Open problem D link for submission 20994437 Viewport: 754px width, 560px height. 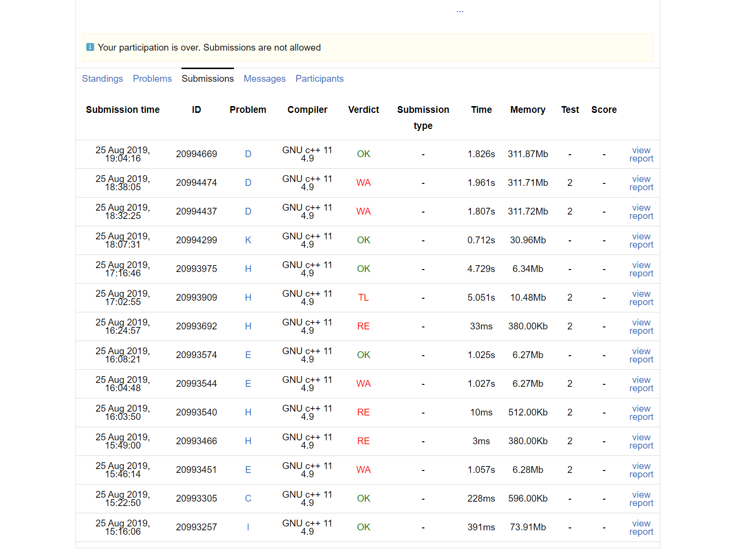point(248,212)
